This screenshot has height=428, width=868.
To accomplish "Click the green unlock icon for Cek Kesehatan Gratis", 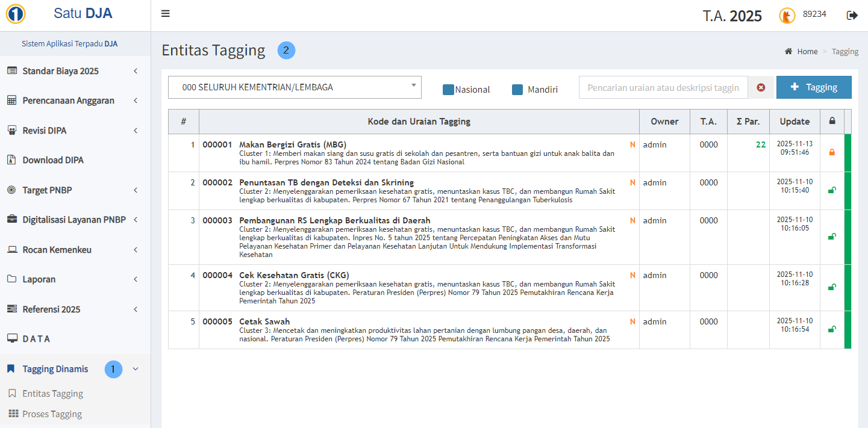I will pyautogui.click(x=832, y=287).
